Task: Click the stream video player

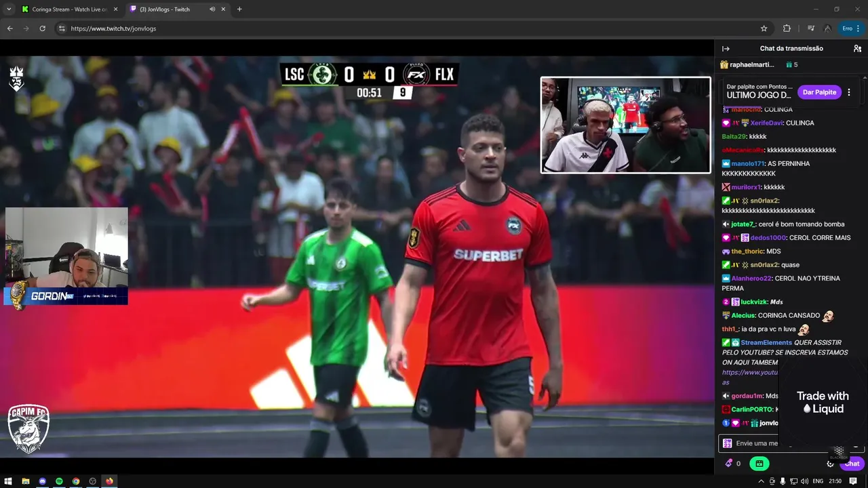Action: [357, 258]
